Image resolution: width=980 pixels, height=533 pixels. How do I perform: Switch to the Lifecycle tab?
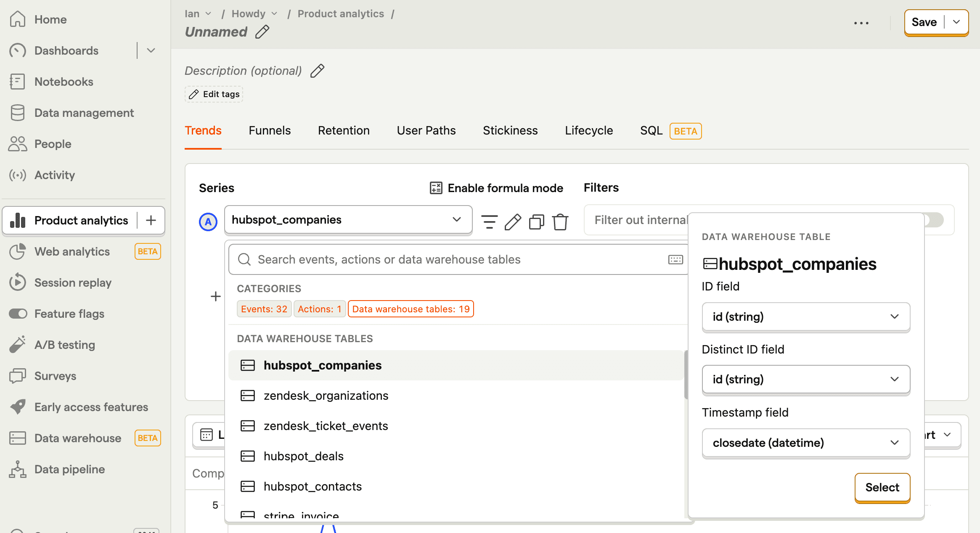click(589, 131)
